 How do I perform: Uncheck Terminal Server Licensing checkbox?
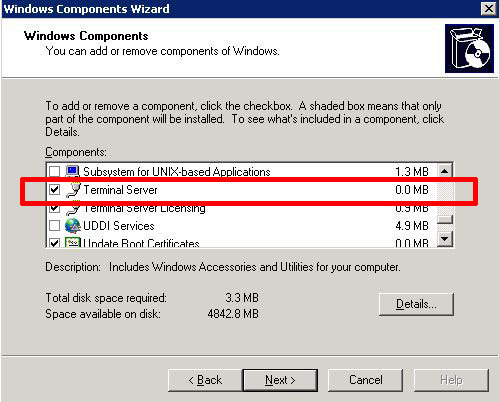[54, 208]
